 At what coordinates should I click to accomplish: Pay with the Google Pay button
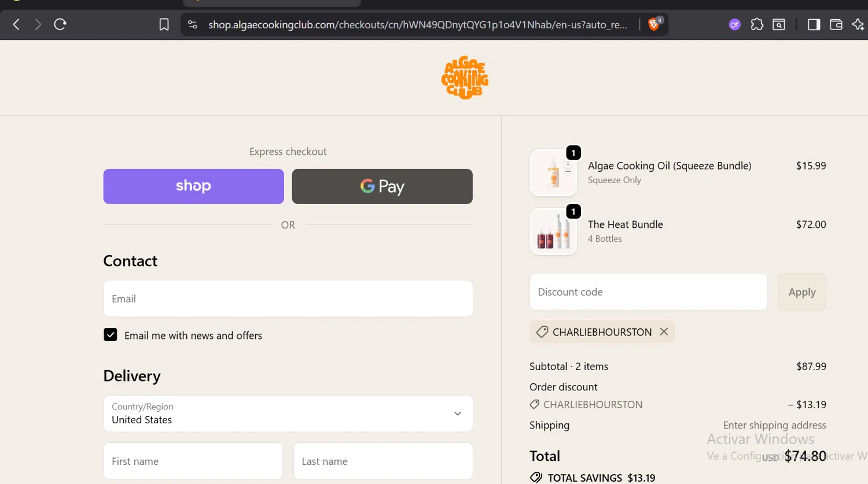[382, 186]
